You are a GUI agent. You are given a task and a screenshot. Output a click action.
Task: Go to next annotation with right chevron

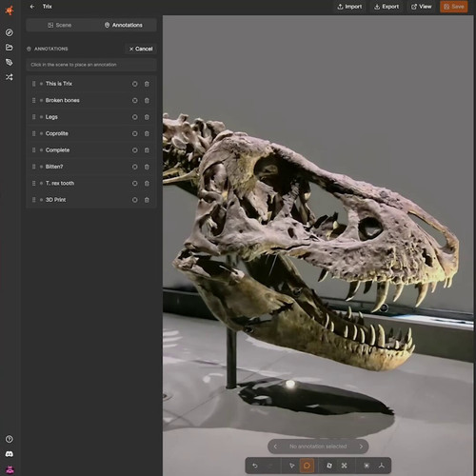coord(361,446)
